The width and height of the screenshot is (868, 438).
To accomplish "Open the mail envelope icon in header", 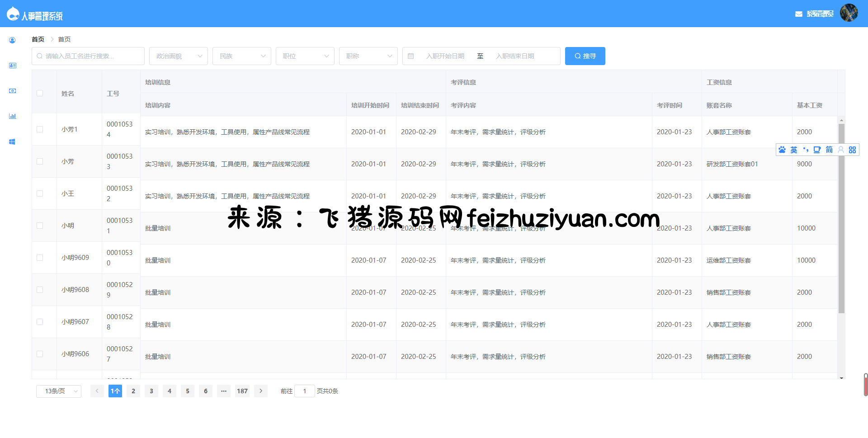I will (x=798, y=14).
